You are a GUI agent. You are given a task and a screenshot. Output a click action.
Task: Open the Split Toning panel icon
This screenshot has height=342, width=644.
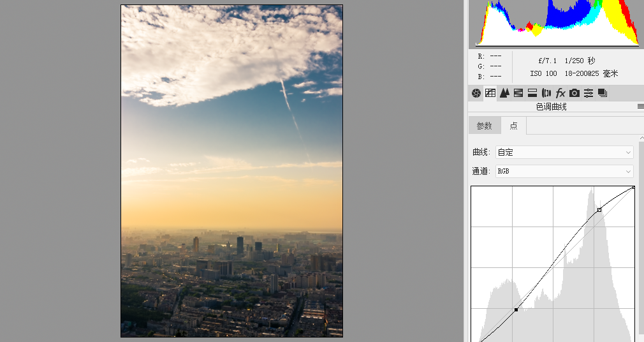[532, 93]
